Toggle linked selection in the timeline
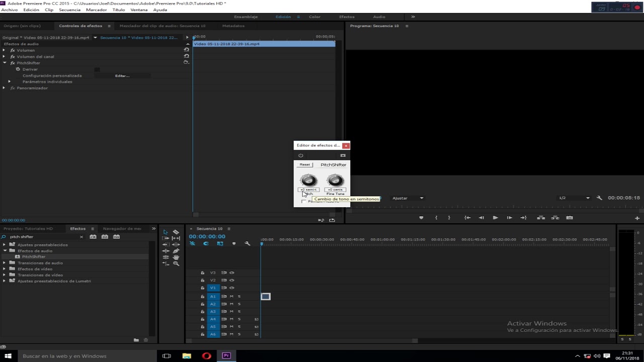 tap(220, 243)
